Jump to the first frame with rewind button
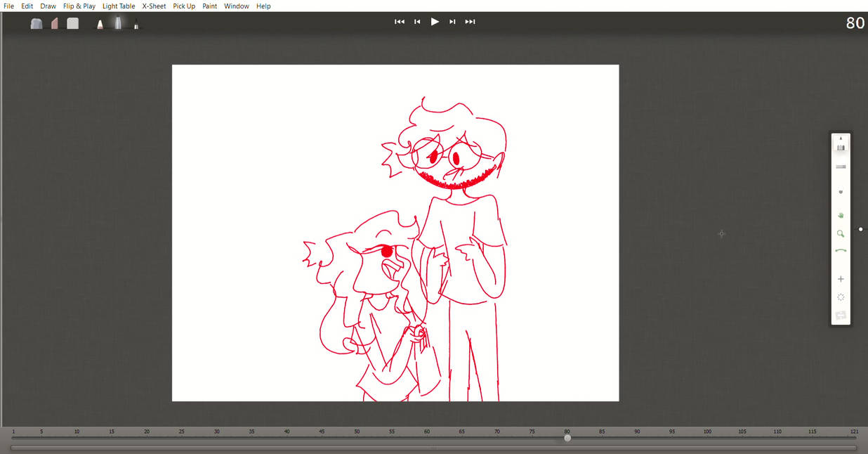The height and width of the screenshot is (454, 868). (399, 21)
